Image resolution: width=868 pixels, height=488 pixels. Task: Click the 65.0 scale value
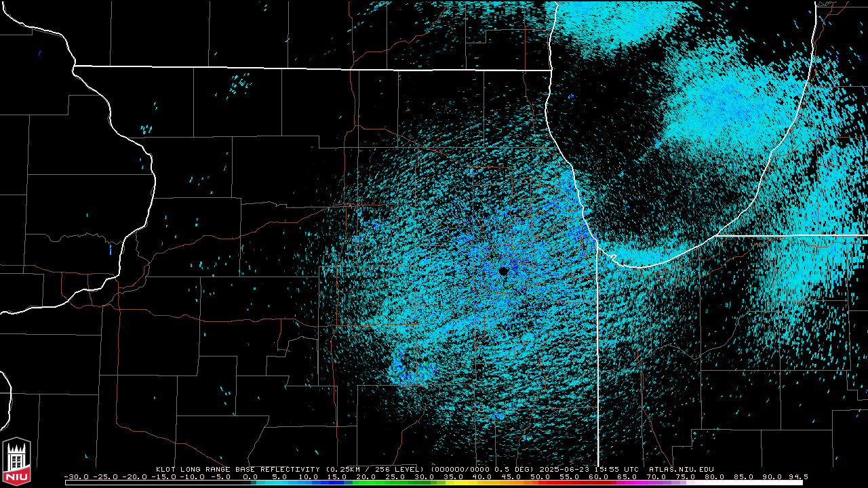click(627, 476)
